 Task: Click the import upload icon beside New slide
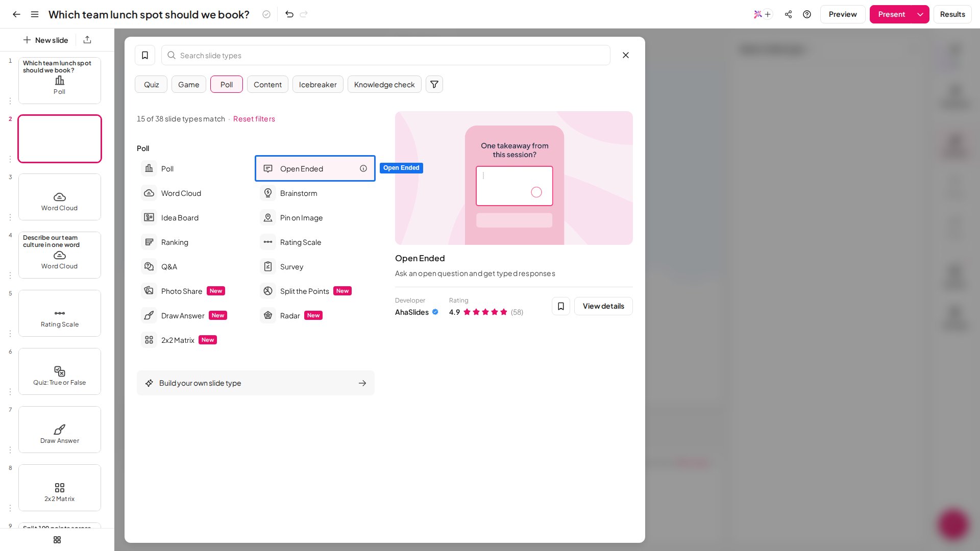point(87,40)
